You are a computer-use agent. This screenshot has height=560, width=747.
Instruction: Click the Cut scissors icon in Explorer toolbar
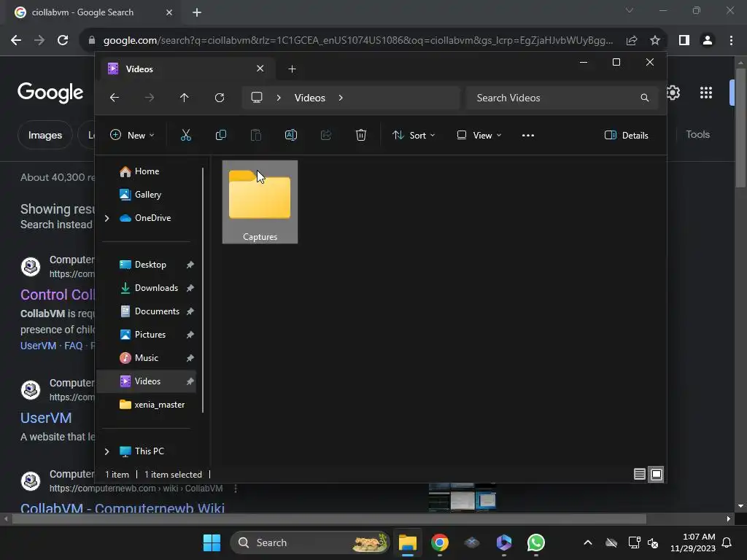click(186, 135)
